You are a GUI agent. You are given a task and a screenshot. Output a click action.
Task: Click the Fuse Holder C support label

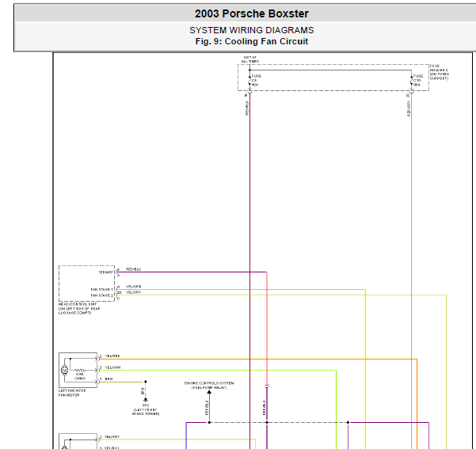coord(439,72)
